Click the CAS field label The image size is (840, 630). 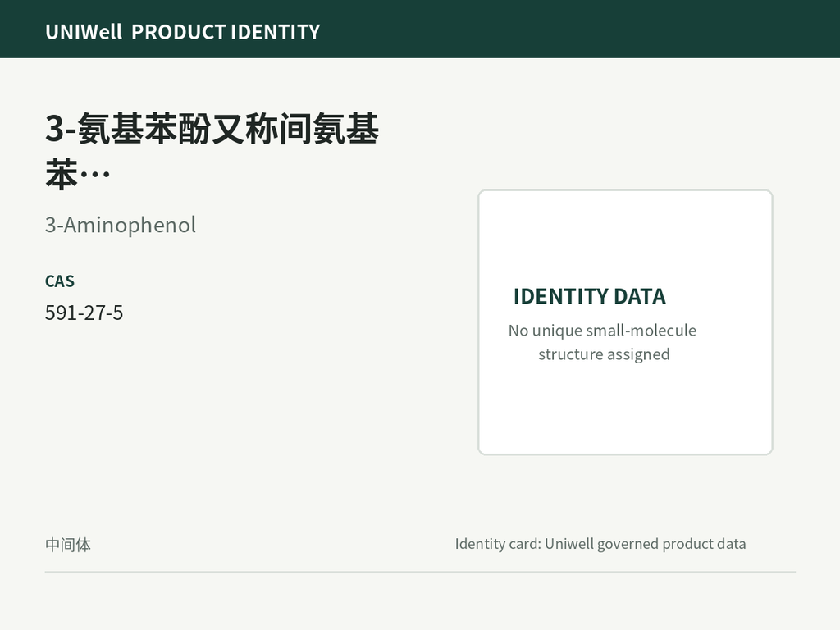pyautogui.click(x=59, y=281)
